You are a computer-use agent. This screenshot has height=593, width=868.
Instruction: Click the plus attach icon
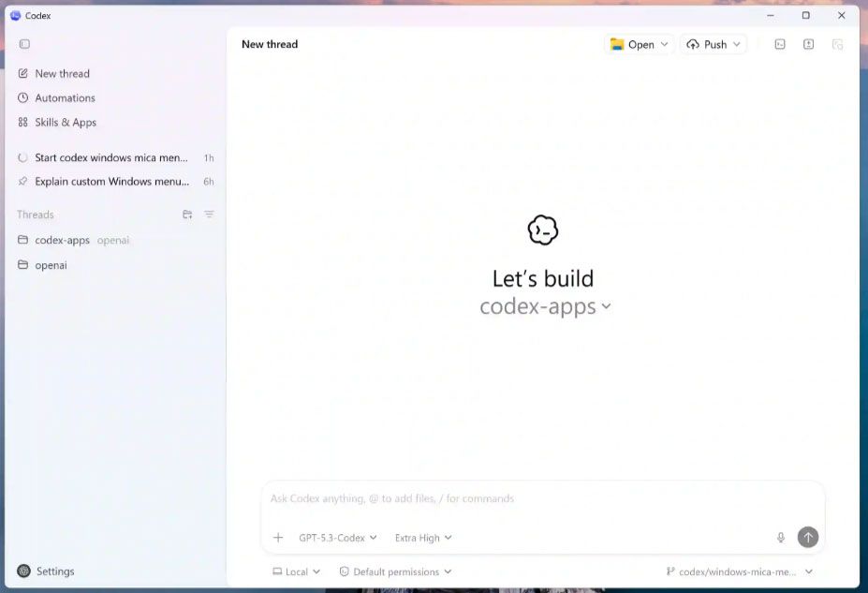coord(278,537)
